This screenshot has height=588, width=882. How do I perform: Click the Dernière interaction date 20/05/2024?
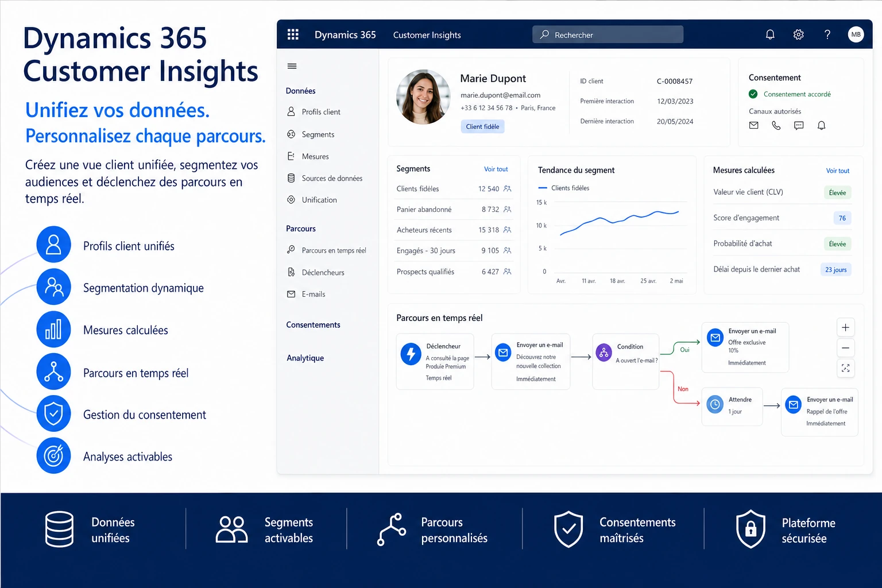(x=675, y=122)
